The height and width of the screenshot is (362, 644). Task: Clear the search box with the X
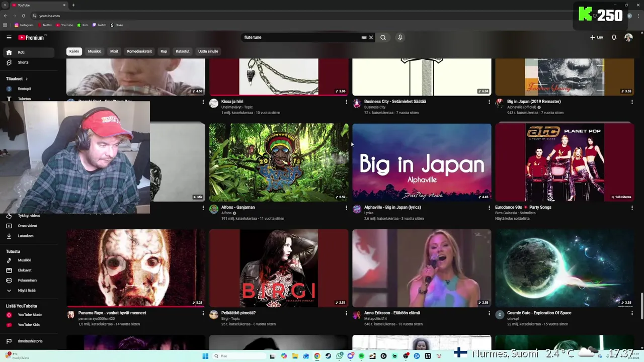371,37
